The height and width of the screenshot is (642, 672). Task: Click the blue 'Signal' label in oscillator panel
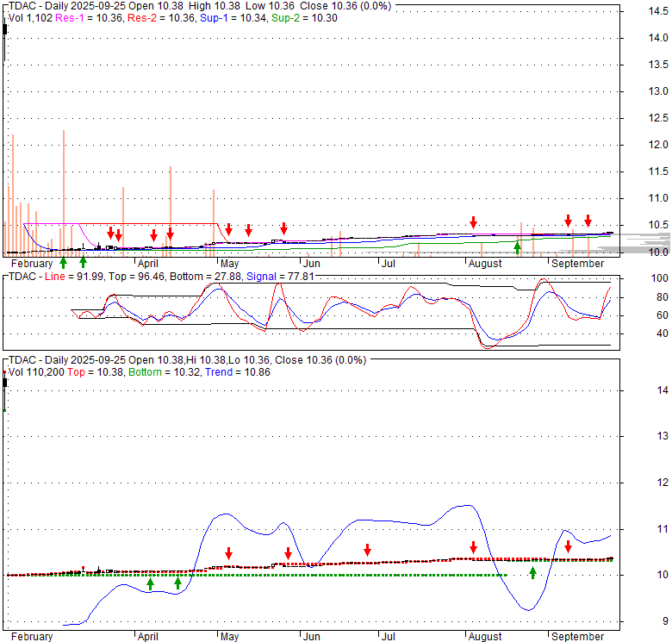pyautogui.click(x=261, y=277)
